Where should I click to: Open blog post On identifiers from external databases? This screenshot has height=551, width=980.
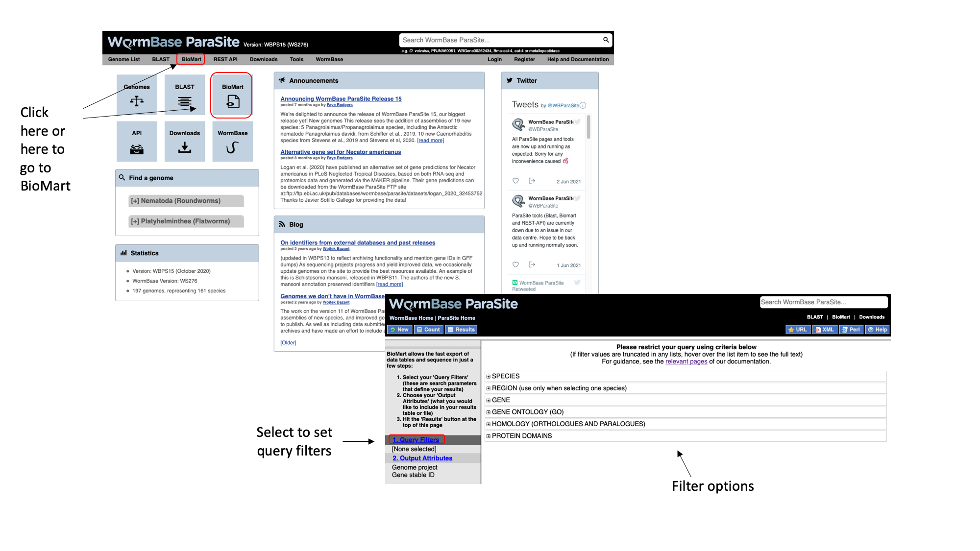pos(358,242)
